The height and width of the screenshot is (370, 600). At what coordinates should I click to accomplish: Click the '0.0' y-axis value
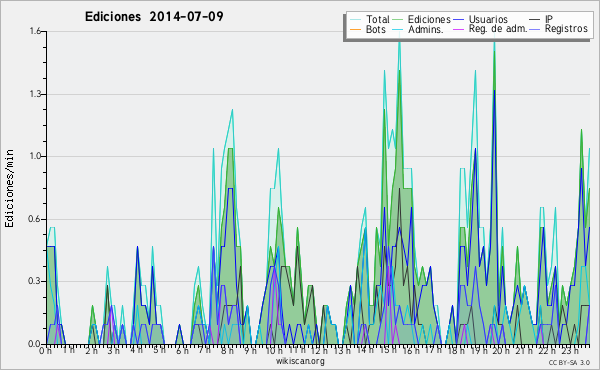coord(35,344)
